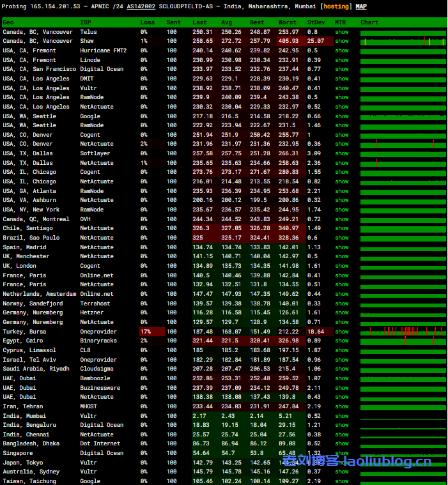The image size is (448, 485).
Task: Click the Avg column header
Action: 228,22
